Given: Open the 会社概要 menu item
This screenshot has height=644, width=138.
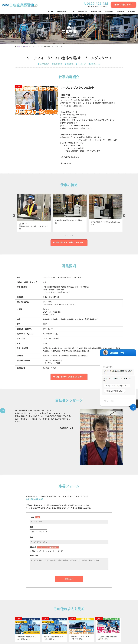Looking at the screenshot, I should pos(120,11).
